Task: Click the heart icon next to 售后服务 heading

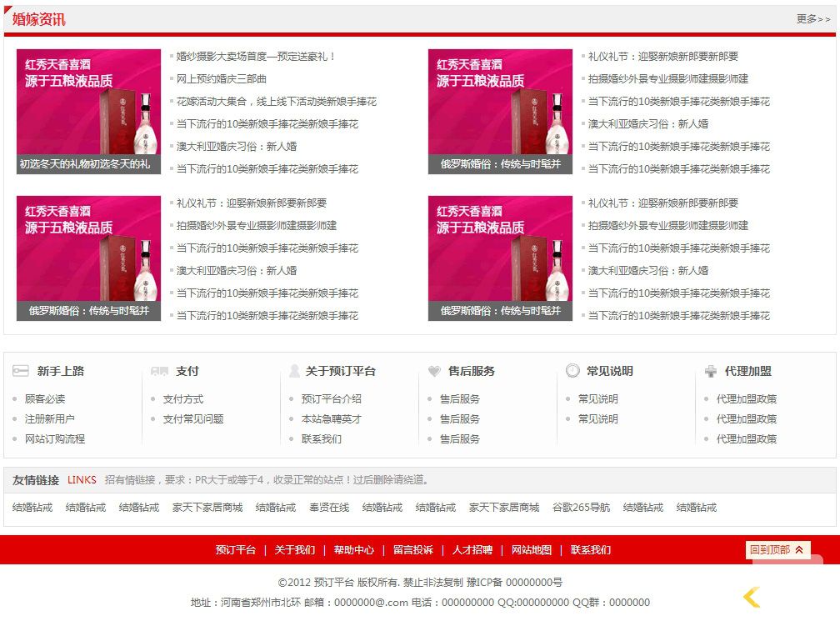Action: [434, 371]
